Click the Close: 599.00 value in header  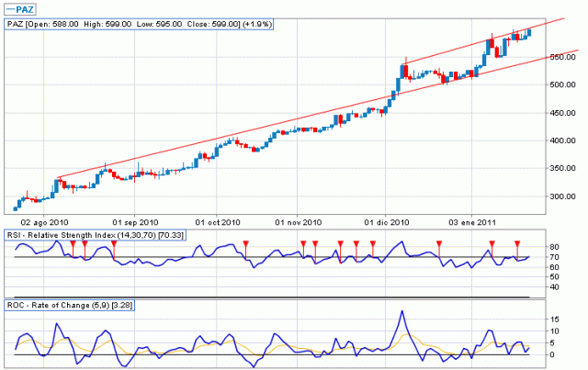[x=213, y=25]
